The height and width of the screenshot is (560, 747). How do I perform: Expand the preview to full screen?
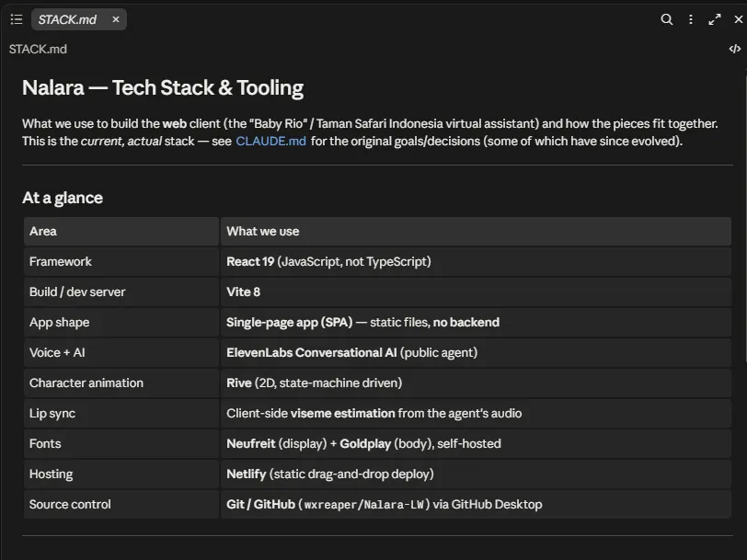click(715, 19)
